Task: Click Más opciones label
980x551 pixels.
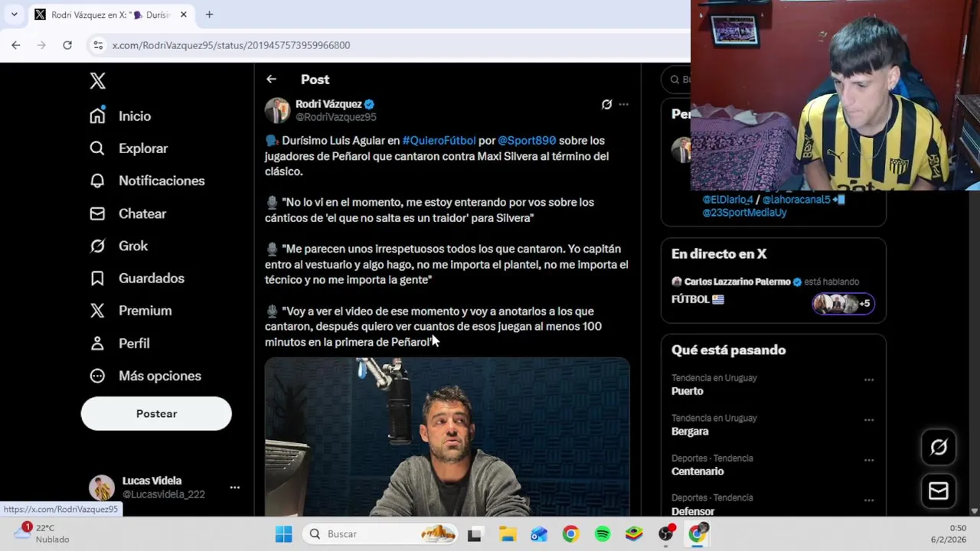Action: [160, 376]
